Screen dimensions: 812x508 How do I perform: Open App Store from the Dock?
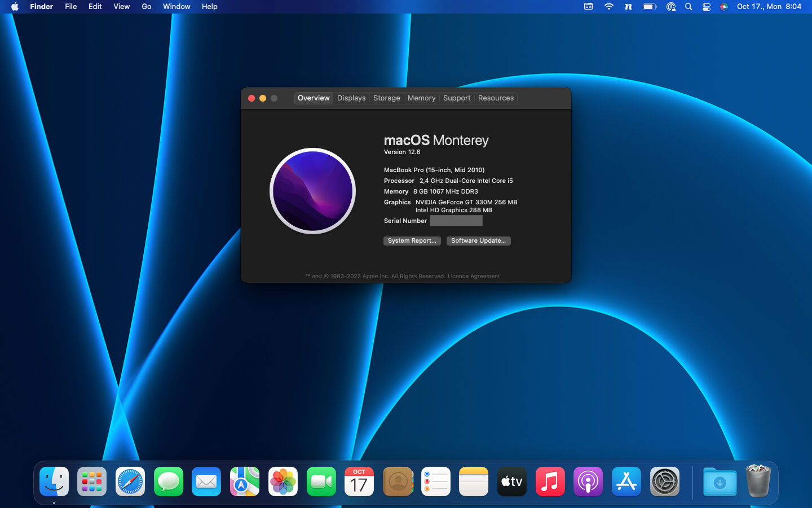tap(626, 481)
